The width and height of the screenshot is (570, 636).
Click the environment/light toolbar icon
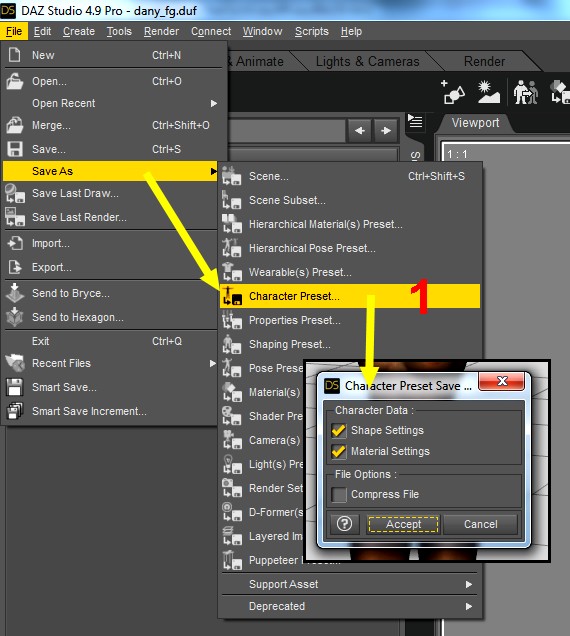(x=488, y=92)
